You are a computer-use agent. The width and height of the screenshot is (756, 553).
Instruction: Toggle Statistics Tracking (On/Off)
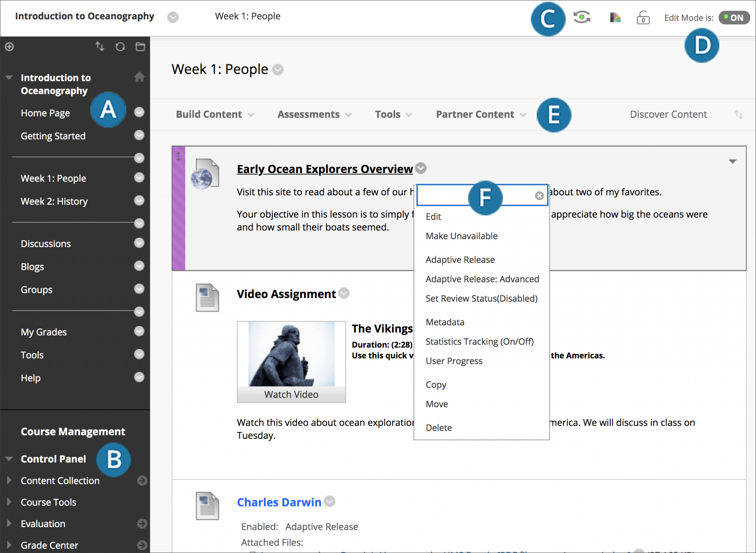pos(480,341)
